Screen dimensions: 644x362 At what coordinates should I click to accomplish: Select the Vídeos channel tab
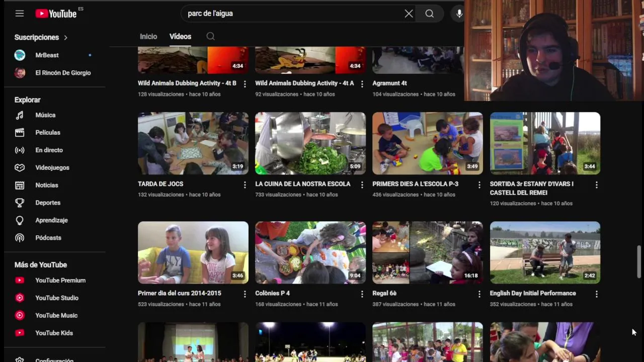click(180, 37)
